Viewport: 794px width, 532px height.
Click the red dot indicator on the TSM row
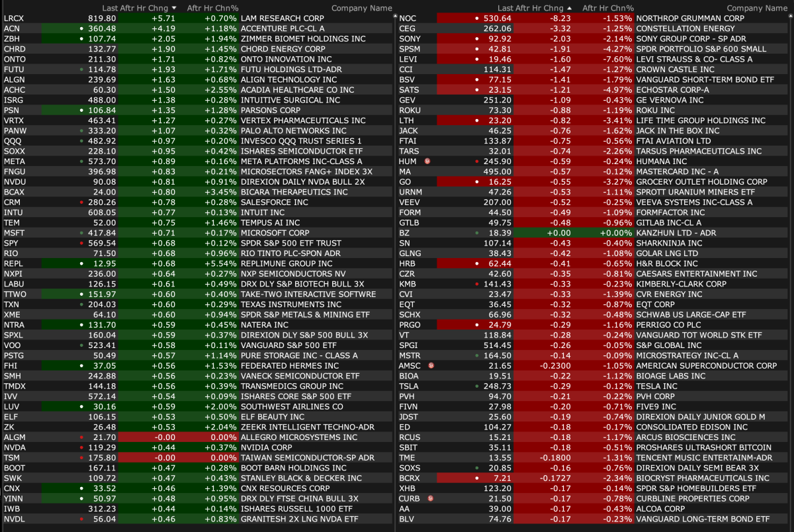(x=81, y=458)
